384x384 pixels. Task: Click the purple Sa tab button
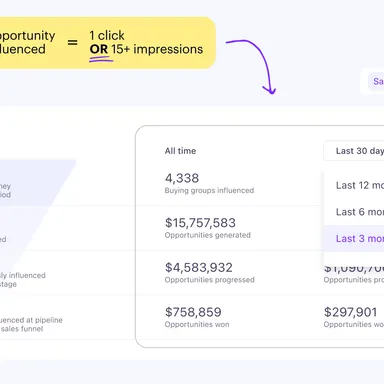pyautogui.click(x=376, y=81)
